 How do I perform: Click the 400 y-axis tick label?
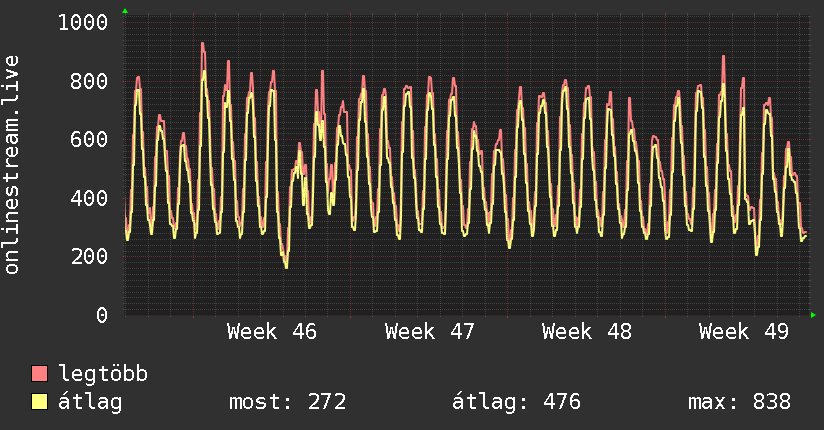coord(89,198)
